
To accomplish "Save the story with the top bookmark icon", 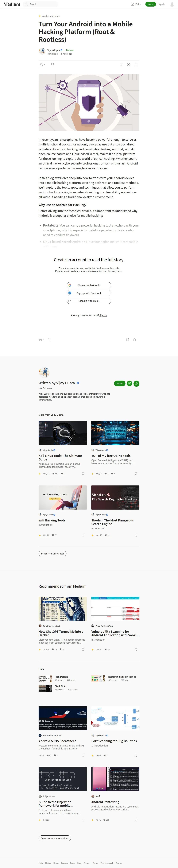I will pos(121,64).
